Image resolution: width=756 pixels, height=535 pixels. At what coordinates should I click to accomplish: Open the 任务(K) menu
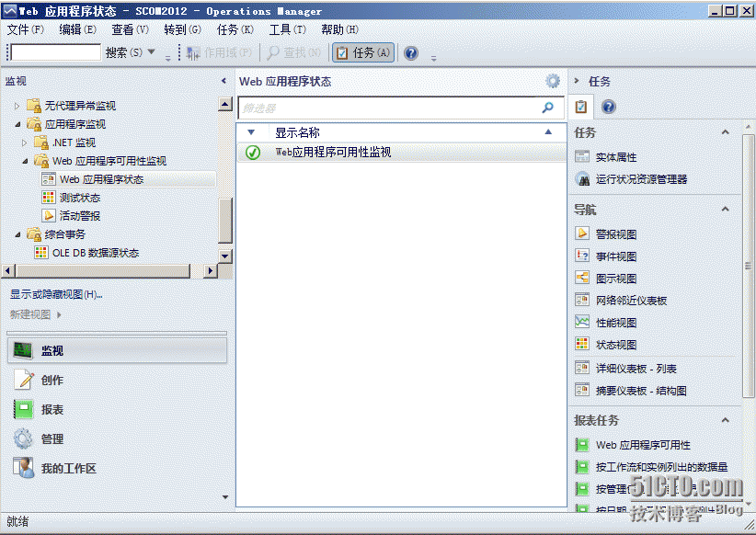tap(235, 30)
